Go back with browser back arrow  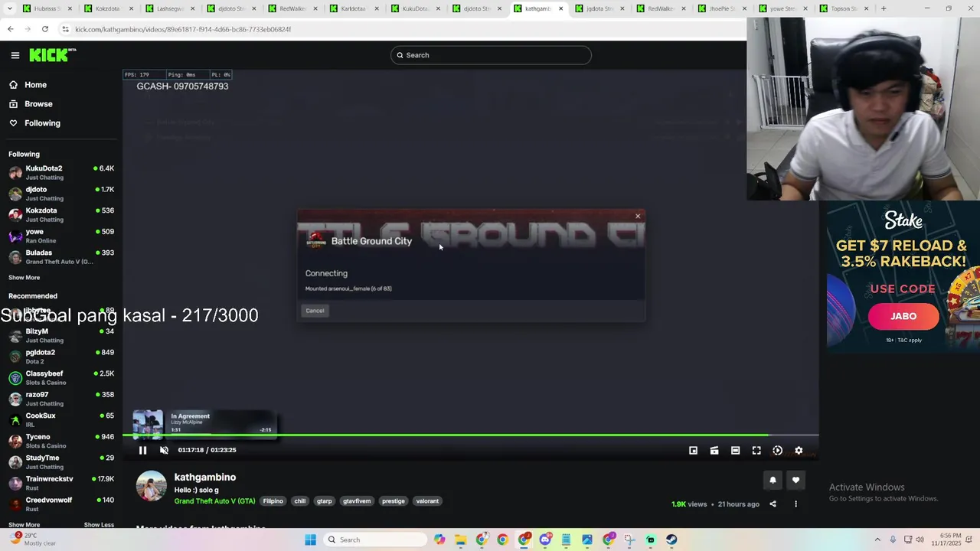[x=11, y=29]
